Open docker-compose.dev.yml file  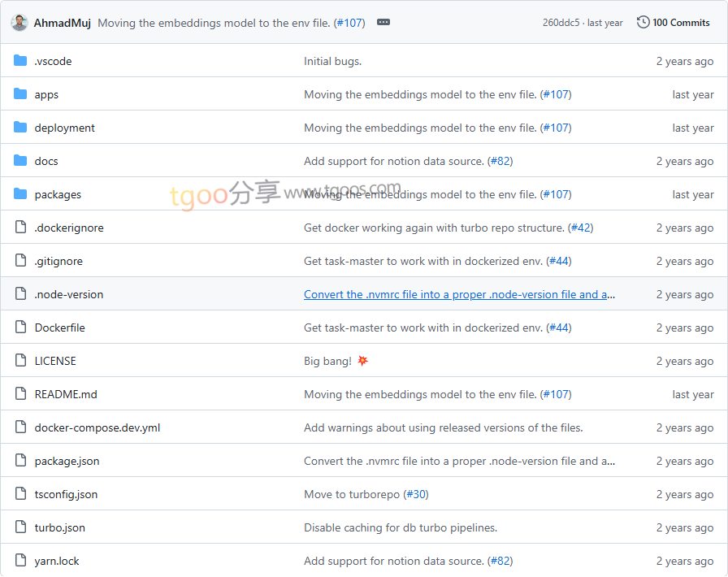(97, 427)
